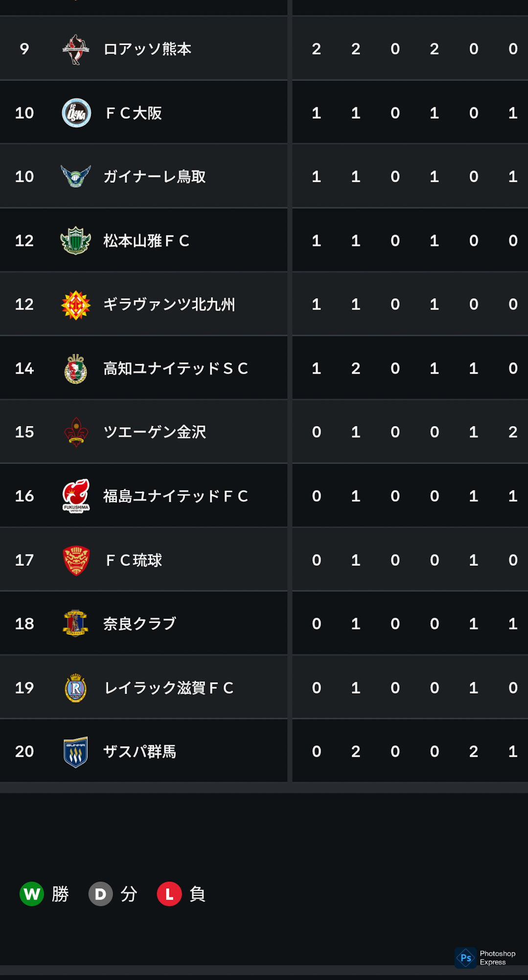
Task: Select the 17th-ranked FC琉球 name
Action: click(134, 560)
